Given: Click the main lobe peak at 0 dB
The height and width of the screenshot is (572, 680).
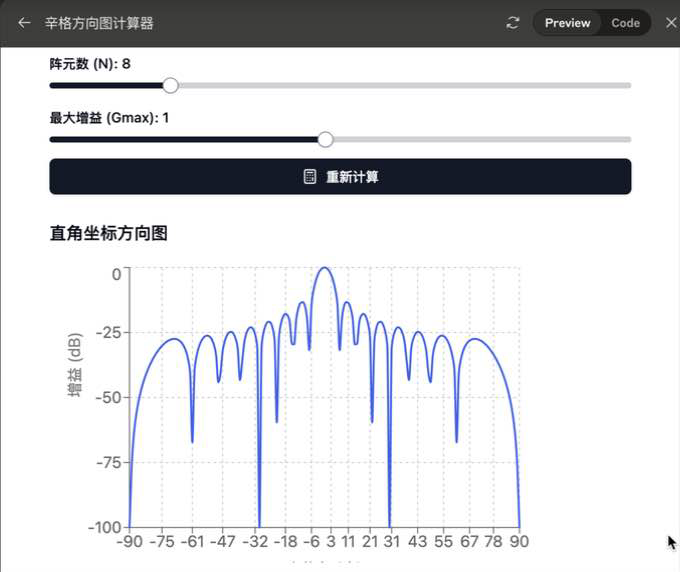Looking at the screenshot, I should pyautogui.click(x=324, y=268).
